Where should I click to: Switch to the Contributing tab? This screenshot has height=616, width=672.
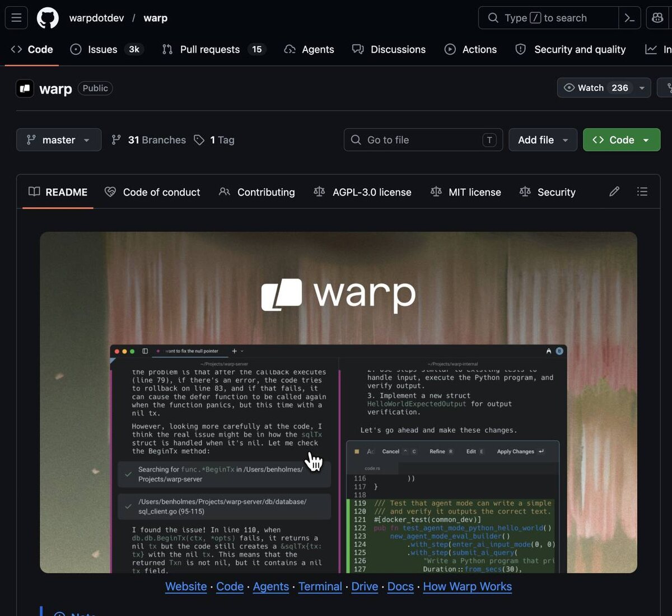point(256,192)
